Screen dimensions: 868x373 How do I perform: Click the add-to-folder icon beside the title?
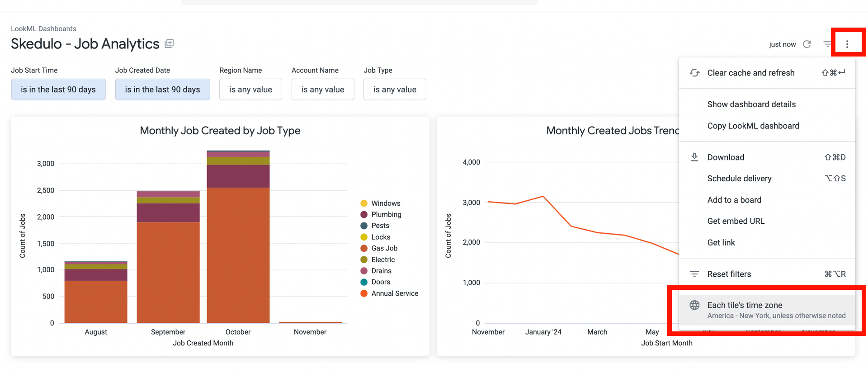(x=170, y=44)
